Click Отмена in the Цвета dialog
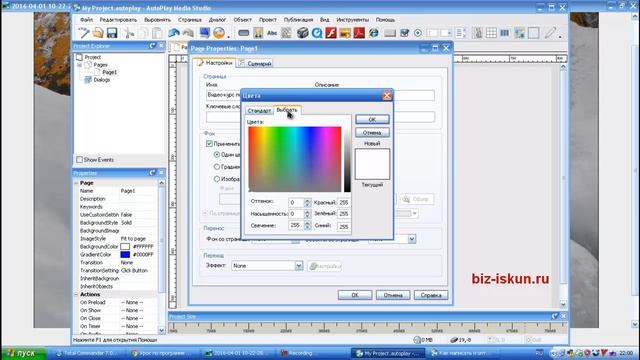The height and width of the screenshot is (360, 640). tap(372, 132)
